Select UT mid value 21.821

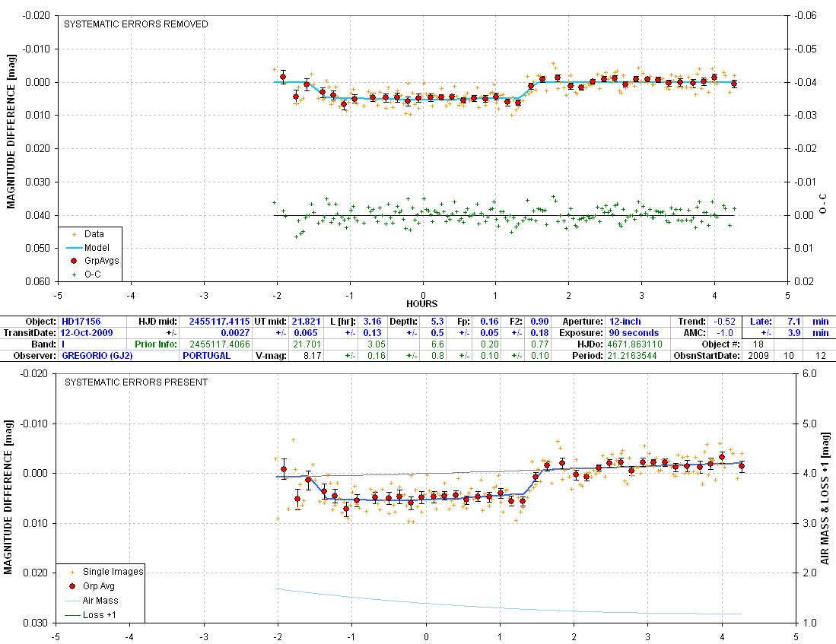[x=306, y=322]
